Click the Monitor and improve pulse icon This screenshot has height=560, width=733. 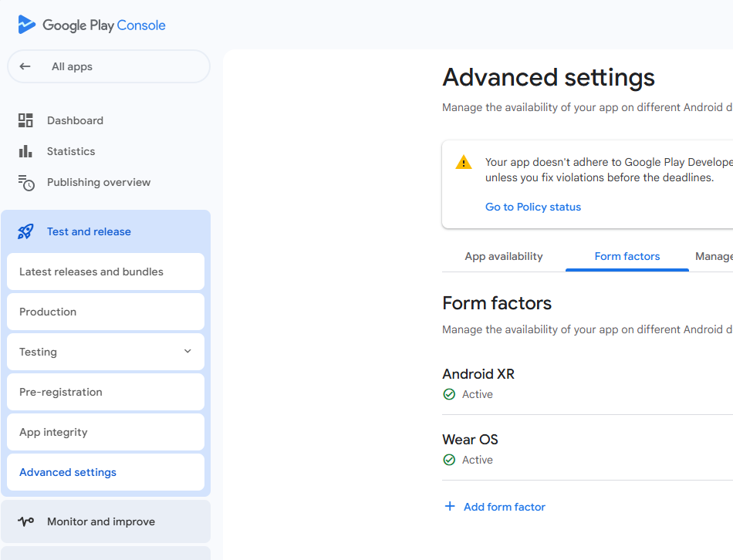[x=25, y=521]
